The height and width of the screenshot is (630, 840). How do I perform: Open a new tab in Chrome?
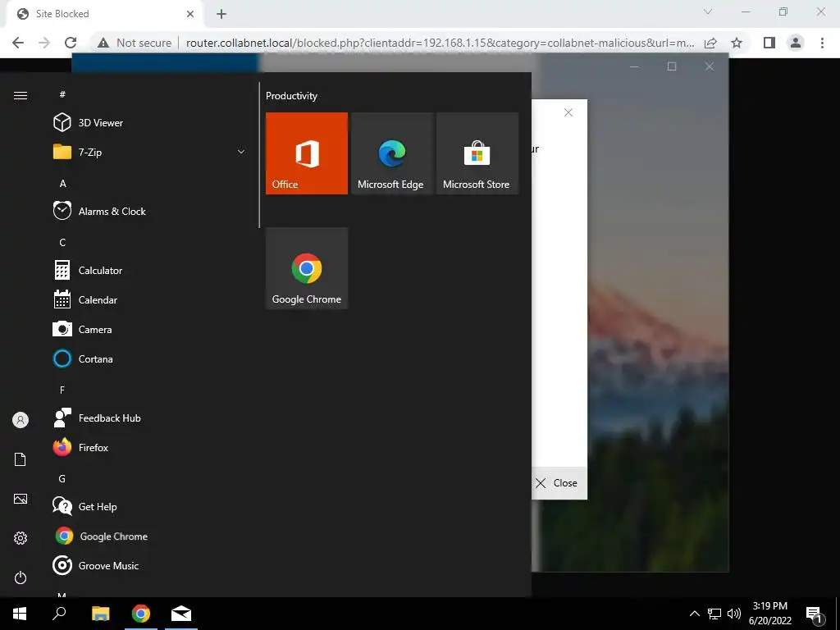pos(221,15)
